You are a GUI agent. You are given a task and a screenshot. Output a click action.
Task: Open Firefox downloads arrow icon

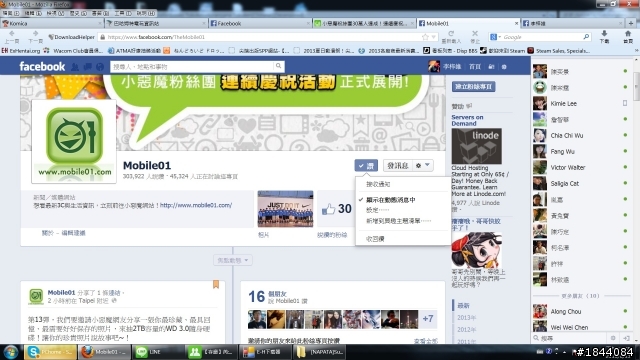point(604,34)
